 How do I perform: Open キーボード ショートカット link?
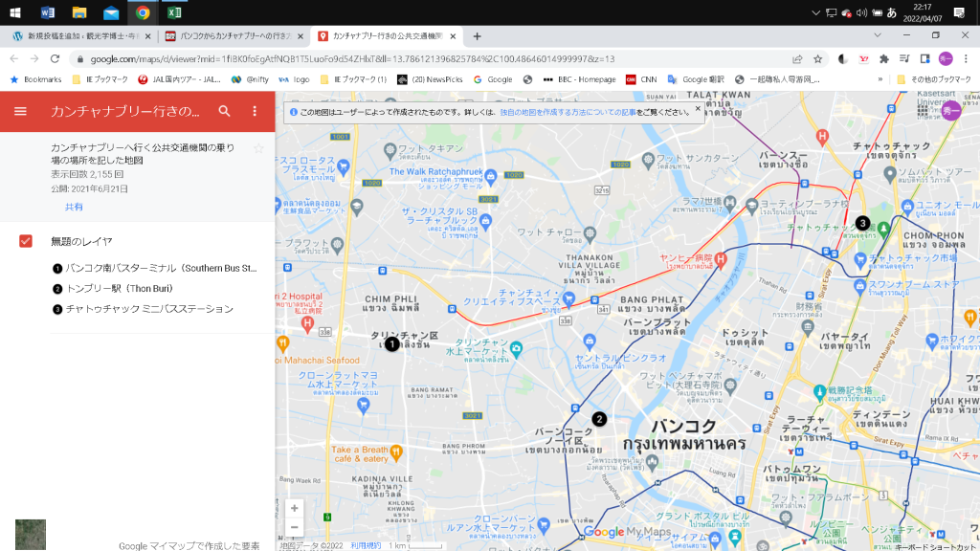click(x=935, y=546)
